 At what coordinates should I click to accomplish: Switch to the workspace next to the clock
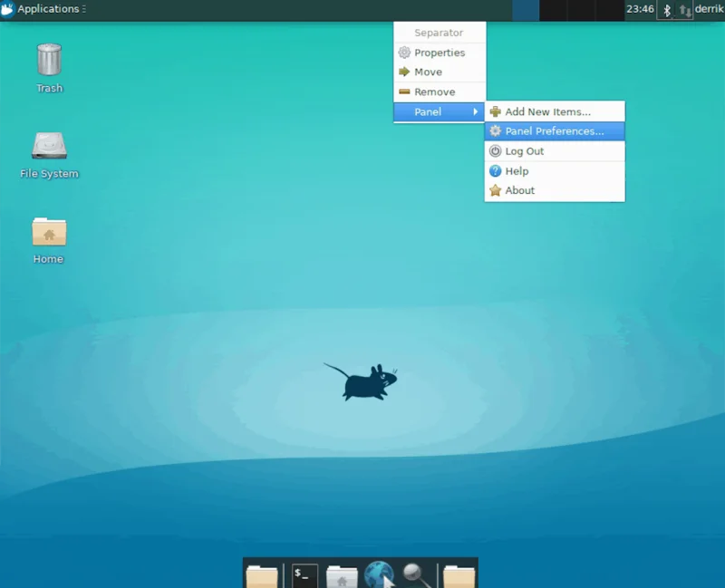click(x=610, y=10)
